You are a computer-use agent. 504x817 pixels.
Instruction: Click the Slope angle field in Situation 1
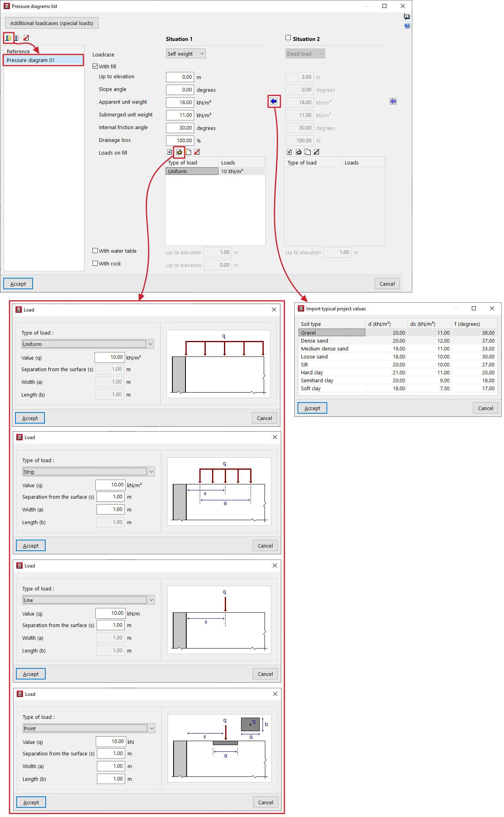coord(180,90)
